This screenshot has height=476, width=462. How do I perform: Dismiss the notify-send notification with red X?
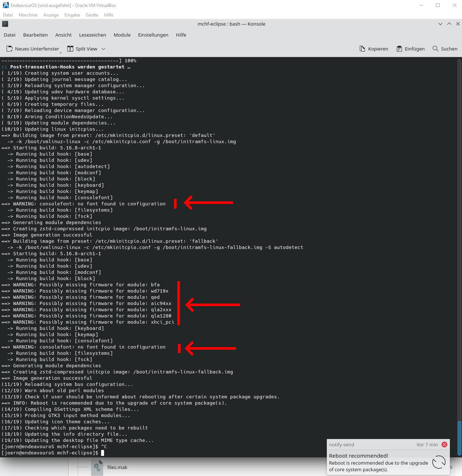(444, 445)
